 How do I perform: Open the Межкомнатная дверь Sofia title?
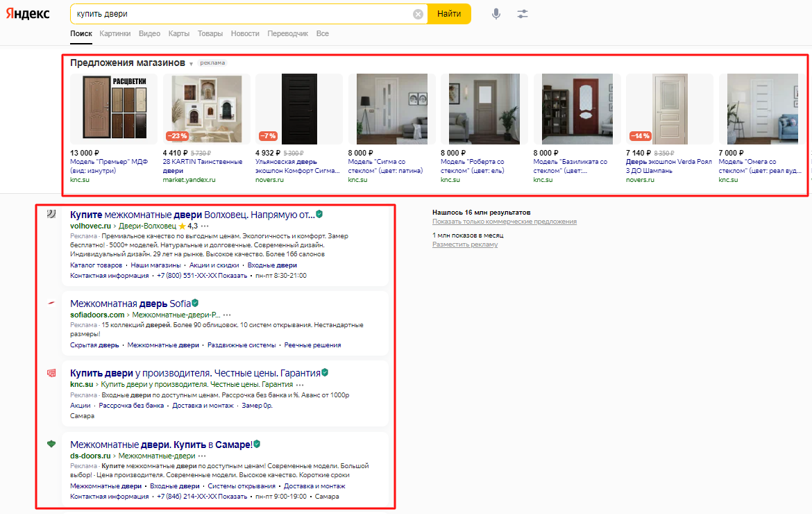point(130,304)
